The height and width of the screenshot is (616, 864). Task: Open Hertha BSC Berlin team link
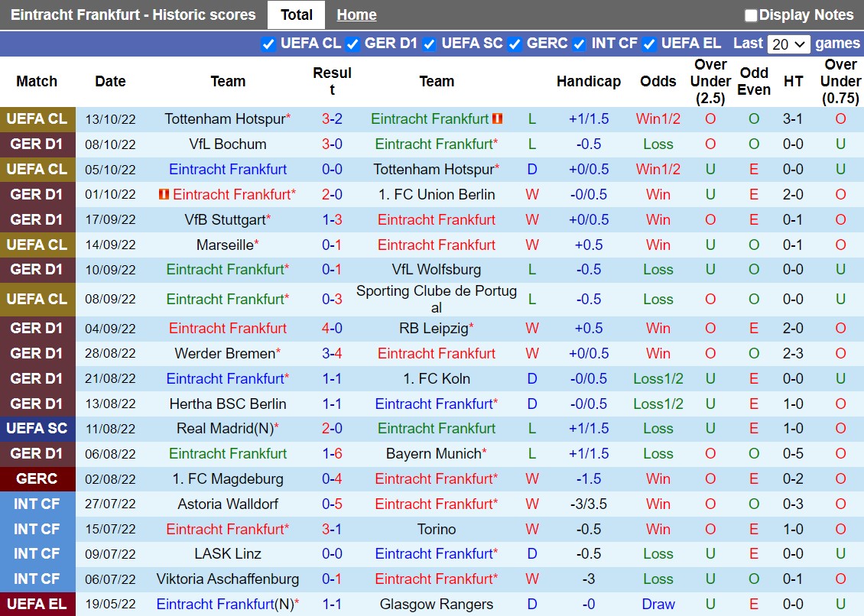[228, 404]
